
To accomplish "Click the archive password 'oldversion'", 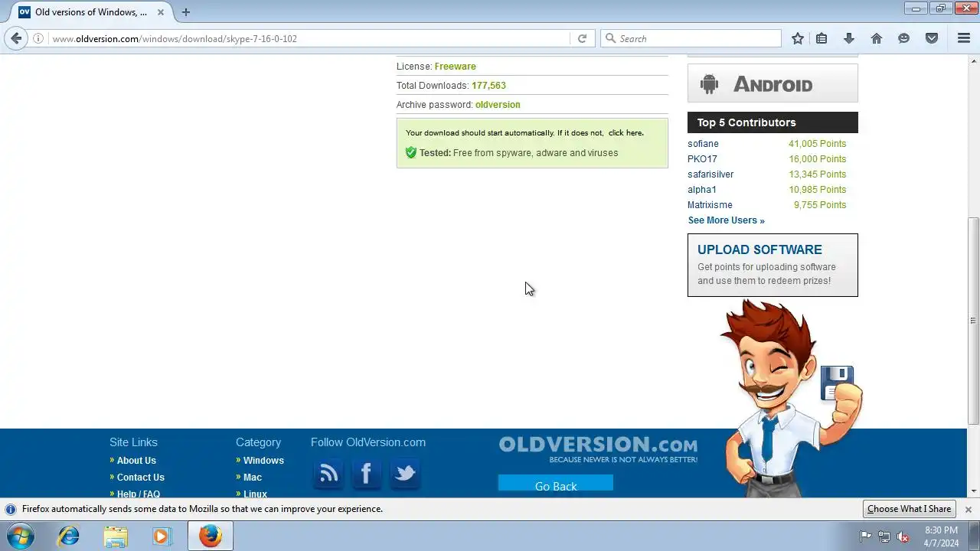I will [498, 105].
